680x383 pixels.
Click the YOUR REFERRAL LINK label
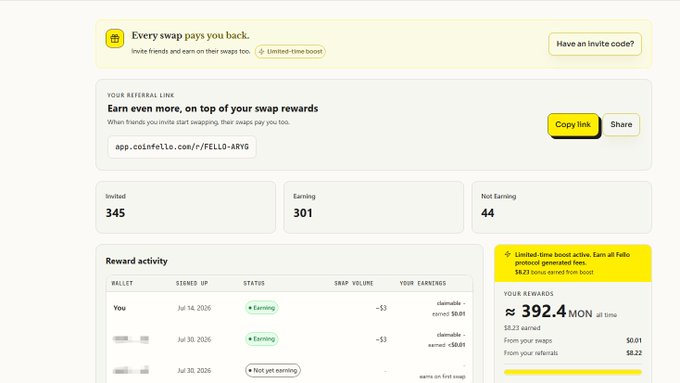[141, 95]
